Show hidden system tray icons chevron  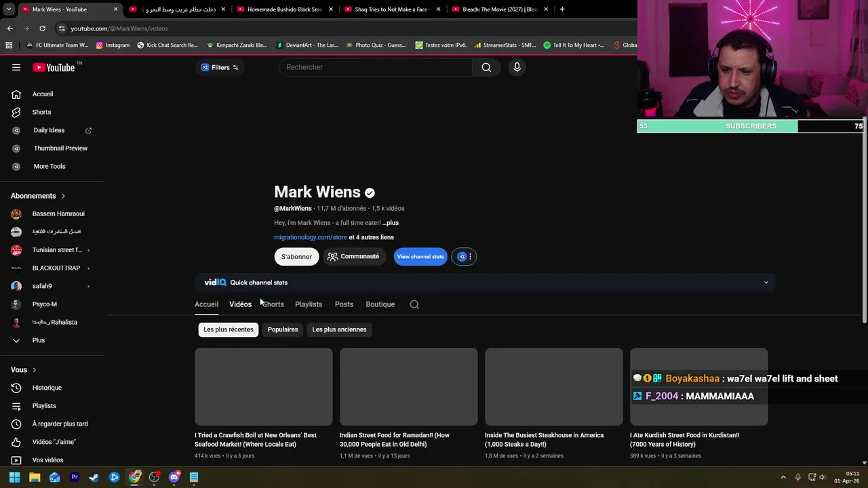[783, 477]
